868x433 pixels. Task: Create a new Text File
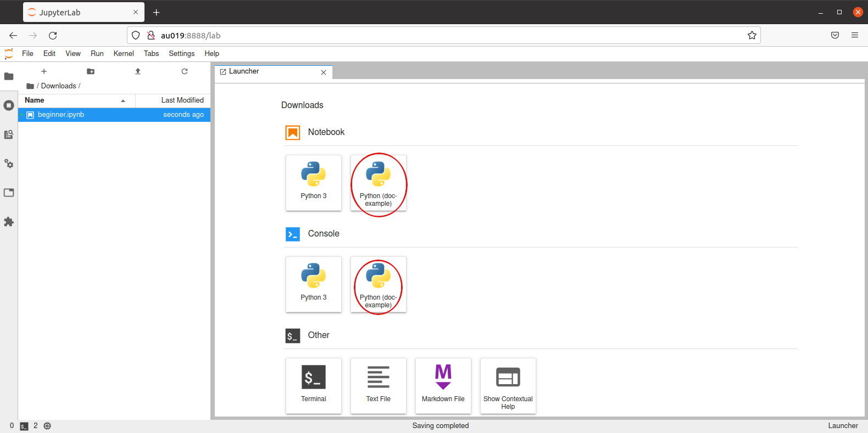click(379, 386)
